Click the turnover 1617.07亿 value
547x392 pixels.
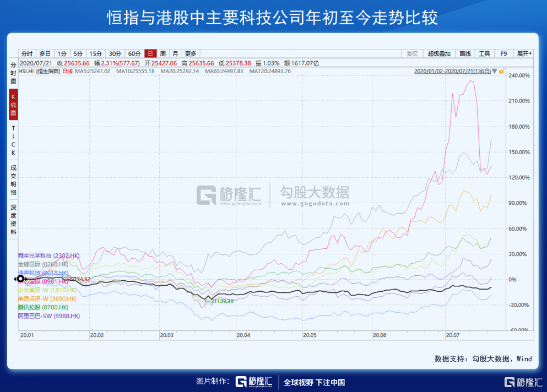pos(305,63)
